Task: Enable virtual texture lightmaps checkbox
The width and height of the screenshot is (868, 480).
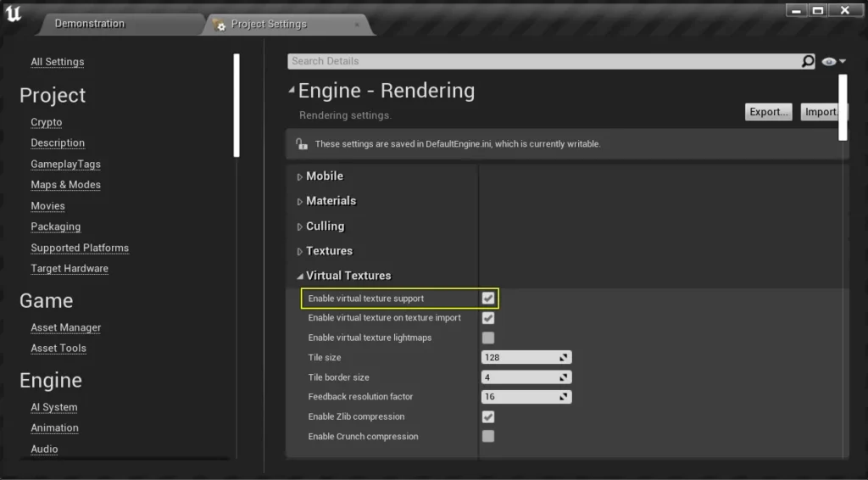Action: pyautogui.click(x=488, y=338)
